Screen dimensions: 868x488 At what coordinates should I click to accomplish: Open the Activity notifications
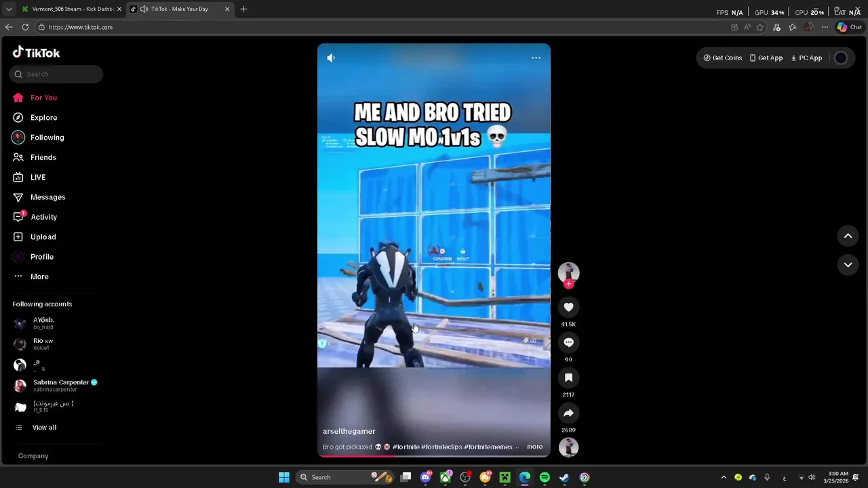click(35, 217)
